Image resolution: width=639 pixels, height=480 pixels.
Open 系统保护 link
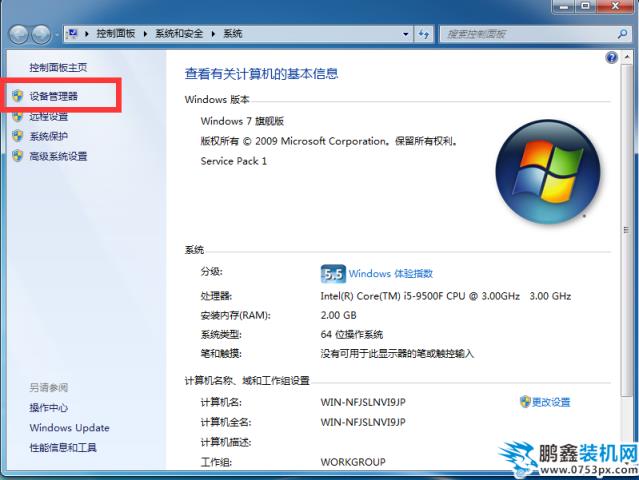point(48,136)
